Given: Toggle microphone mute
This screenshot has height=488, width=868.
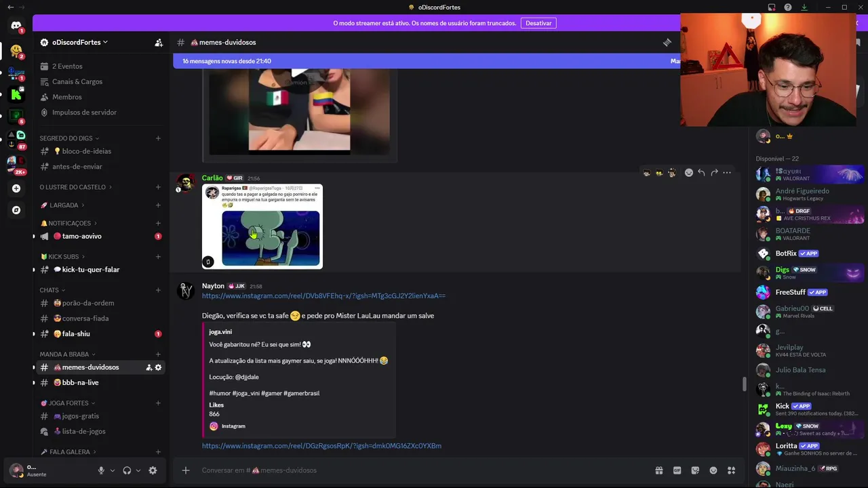Looking at the screenshot, I should click(x=101, y=470).
